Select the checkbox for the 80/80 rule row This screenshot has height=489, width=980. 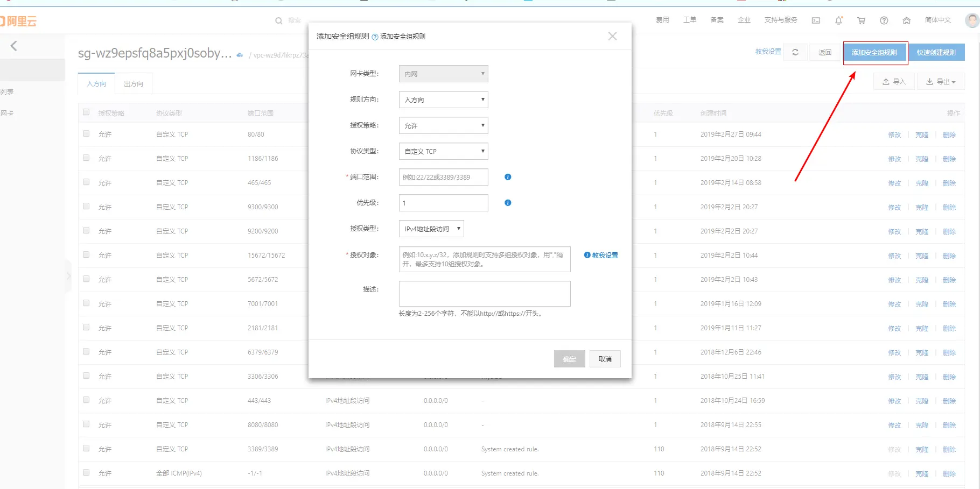click(x=86, y=133)
